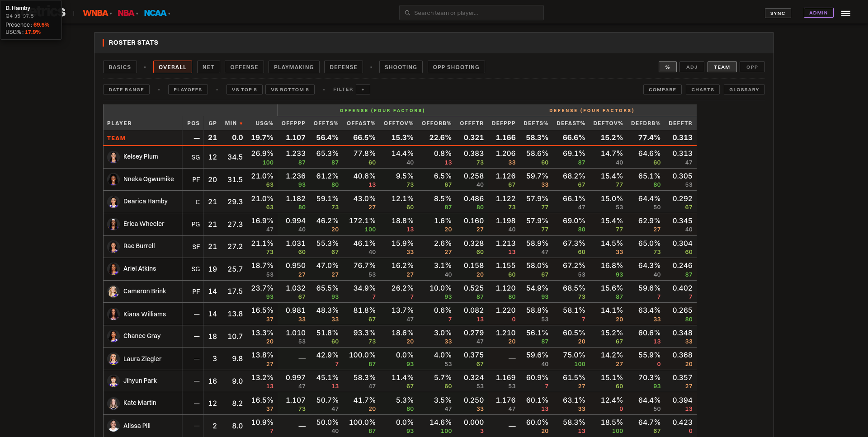Sort by GP column header

click(x=212, y=123)
